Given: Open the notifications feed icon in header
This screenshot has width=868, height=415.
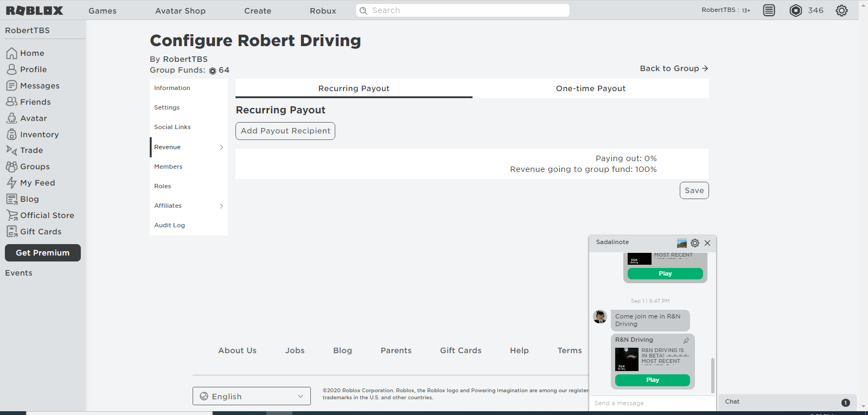Looking at the screenshot, I should click(769, 10).
